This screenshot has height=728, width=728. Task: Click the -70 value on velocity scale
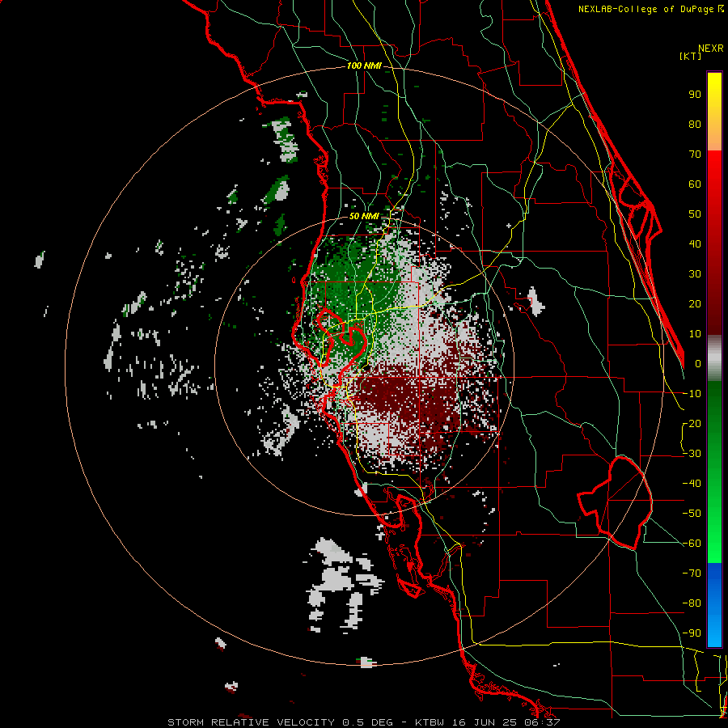692,574
